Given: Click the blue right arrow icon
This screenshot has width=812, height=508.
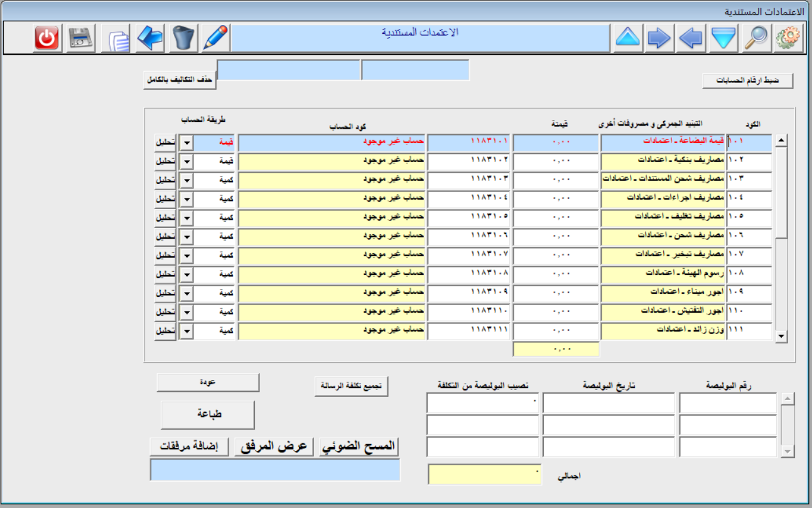Looking at the screenshot, I should pyautogui.click(x=659, y=38).
